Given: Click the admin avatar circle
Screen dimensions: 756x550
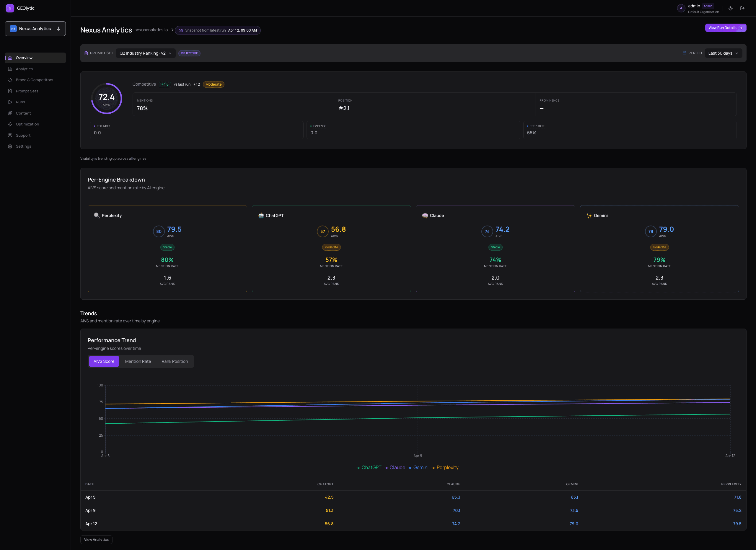Looking at the screenshot, I should click(681, 8).
